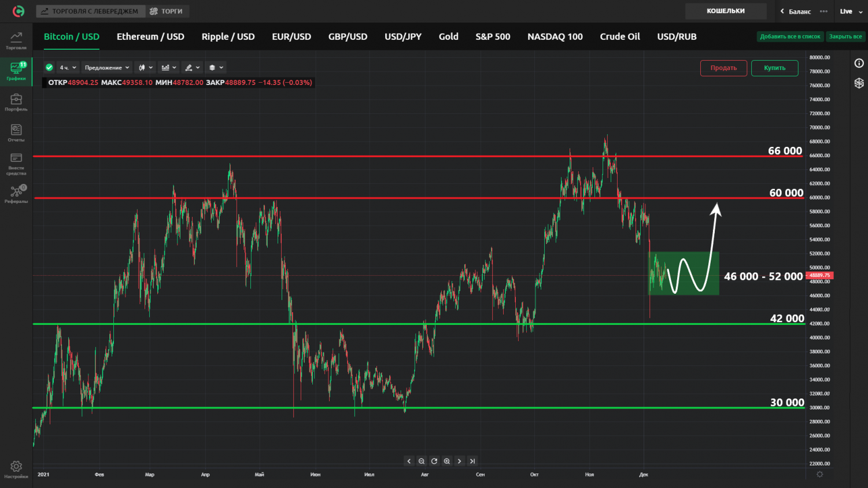Zoom out the chart with minus magnifier
Image resolution: width=868 pixels, height=488 pixels.
[x=422, y=461]
